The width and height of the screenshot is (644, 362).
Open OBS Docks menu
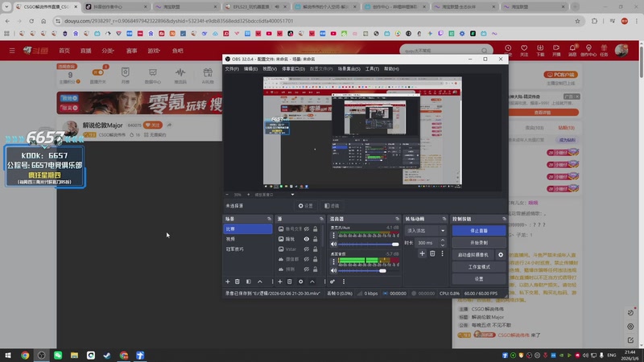tap(293, 69)
